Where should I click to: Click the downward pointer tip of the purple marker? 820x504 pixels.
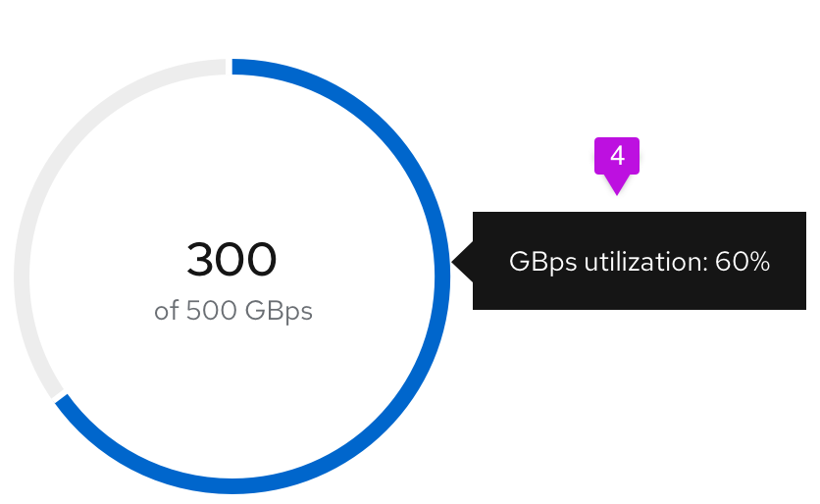pos(617,191)
